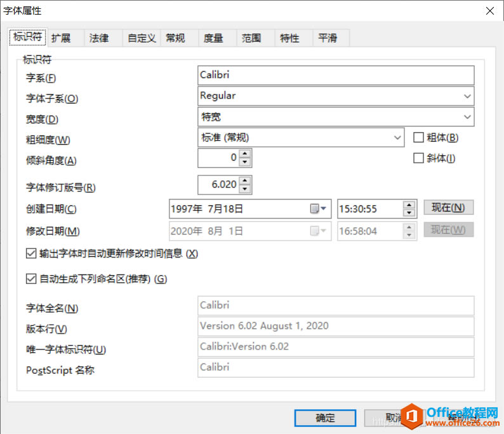
Task: Confirm with the 确定 button
Action: point(325,418)
